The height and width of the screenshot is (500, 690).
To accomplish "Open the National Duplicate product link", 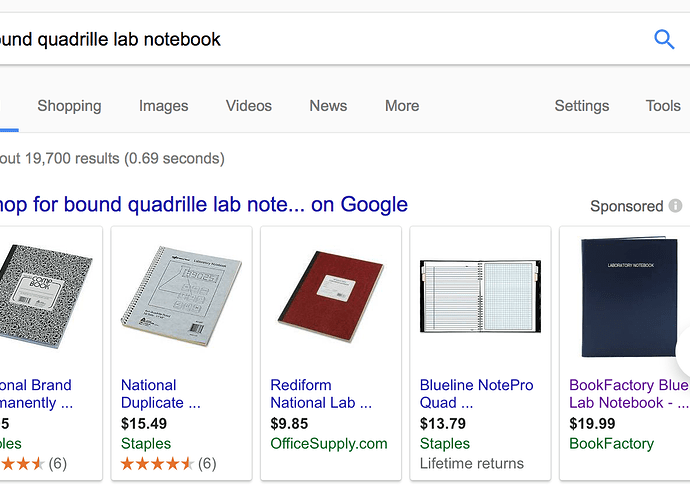I will click(161, 394).
